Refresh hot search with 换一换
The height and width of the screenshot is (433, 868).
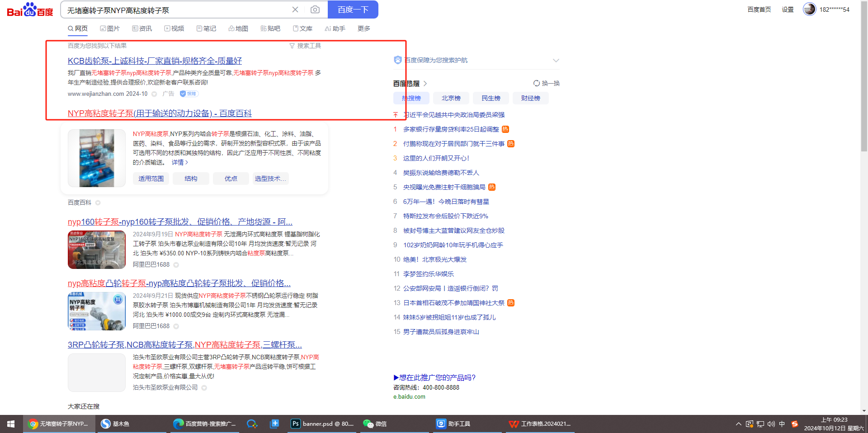(x=547, y=83)
